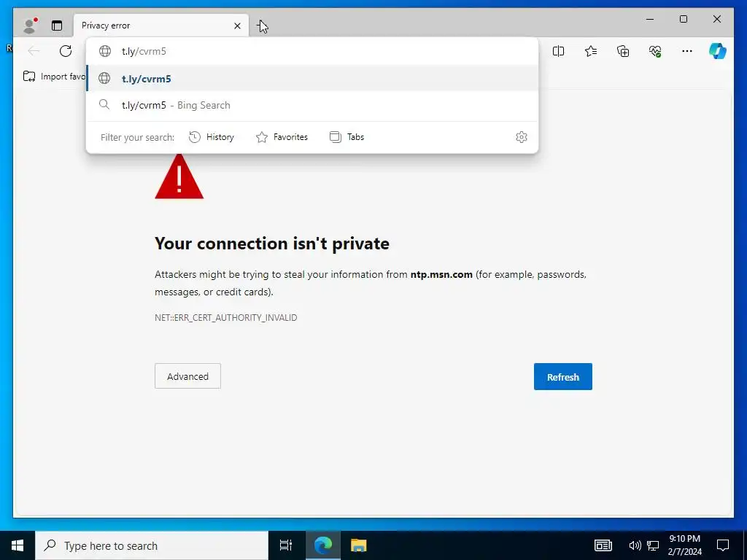This screenshot has height=560, width=747.
Task: Open the split screen icon
Action: click(558, 51)
